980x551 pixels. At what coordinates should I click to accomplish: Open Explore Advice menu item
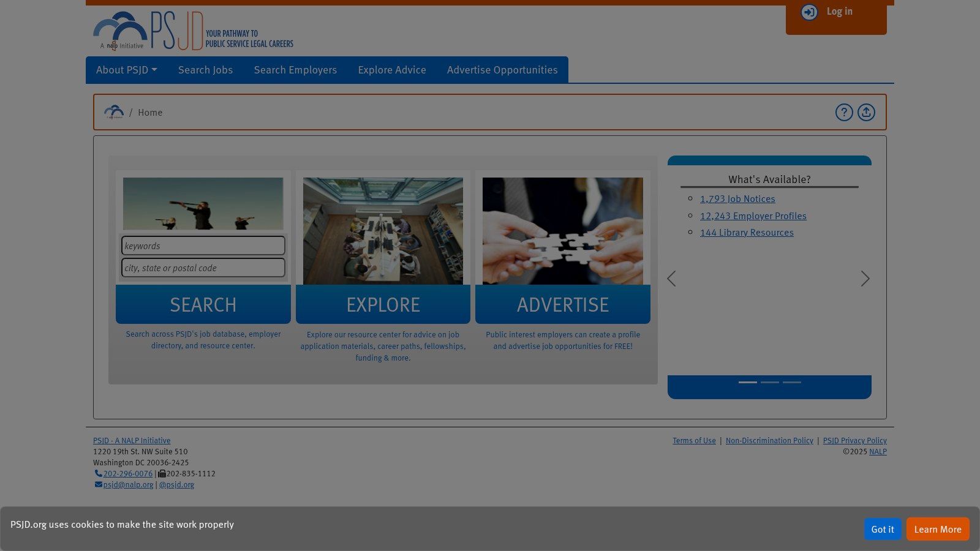pyautogui.click(x=392, y=70)
